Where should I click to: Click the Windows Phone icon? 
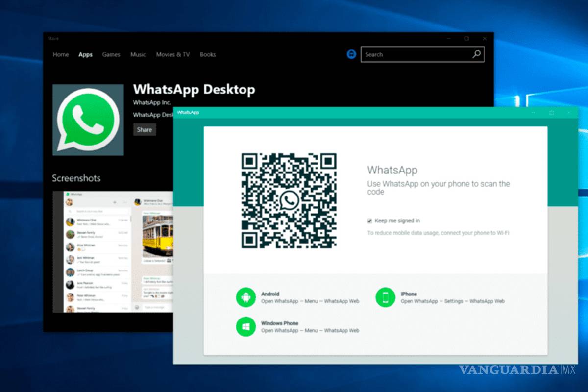click(x=245, y=326)
